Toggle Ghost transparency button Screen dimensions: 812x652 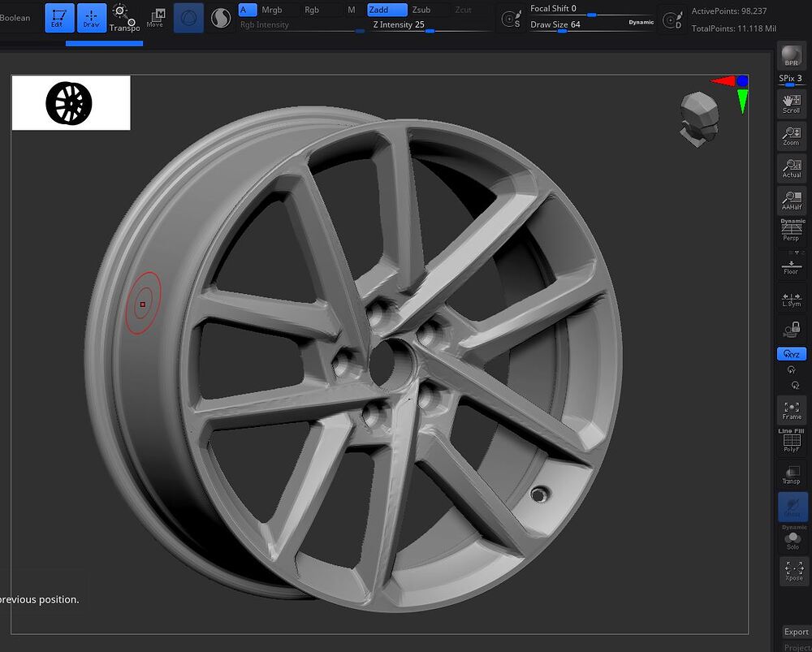793,507
